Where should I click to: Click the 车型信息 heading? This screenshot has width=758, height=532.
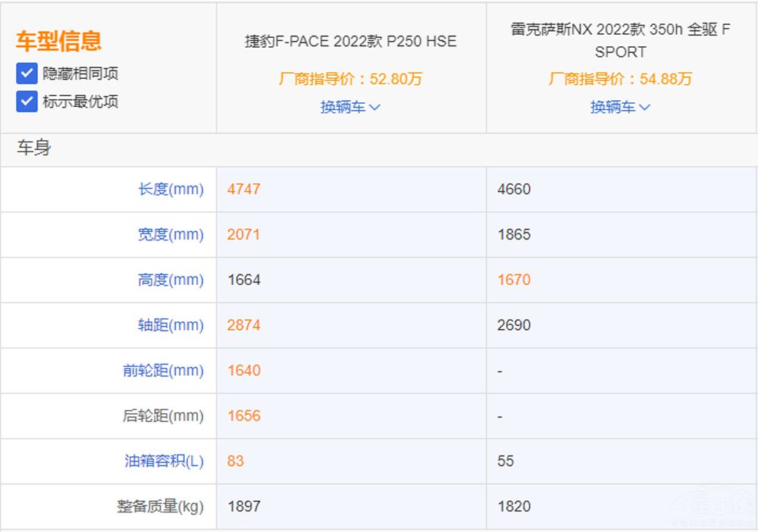pyautogui.click(x=58, y=41)
